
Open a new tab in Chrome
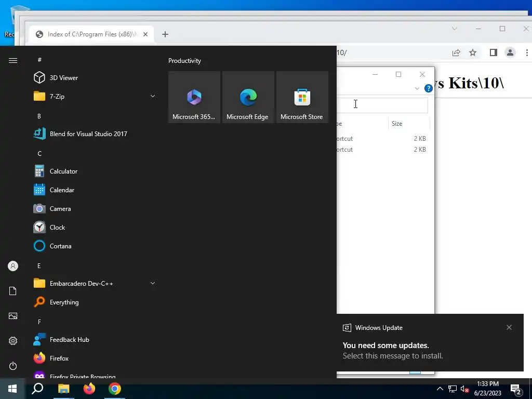[x=165, y=34]
